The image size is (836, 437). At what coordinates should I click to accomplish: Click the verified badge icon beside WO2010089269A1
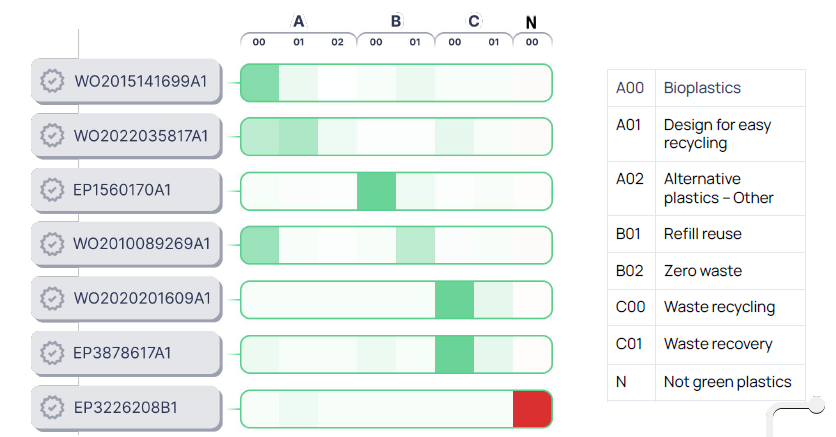[x=52, y=243]
